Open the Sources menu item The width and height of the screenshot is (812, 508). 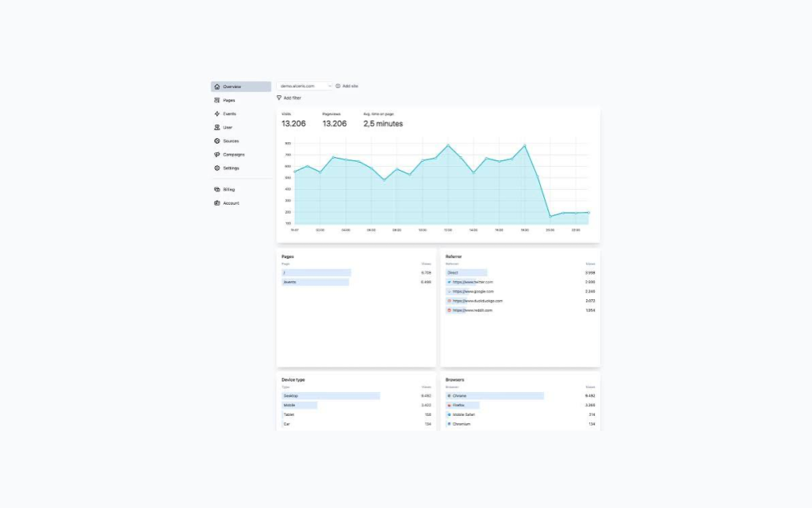point(241,141)
